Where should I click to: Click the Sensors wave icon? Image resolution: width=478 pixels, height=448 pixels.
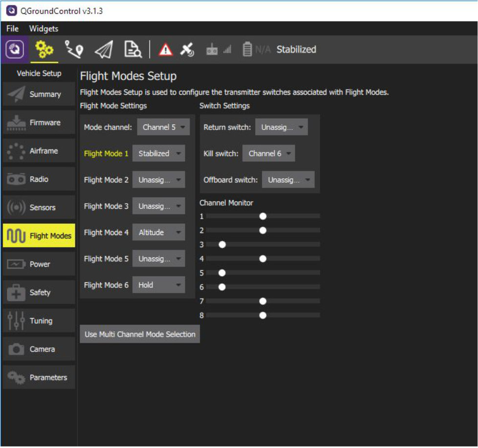[16, 208]
